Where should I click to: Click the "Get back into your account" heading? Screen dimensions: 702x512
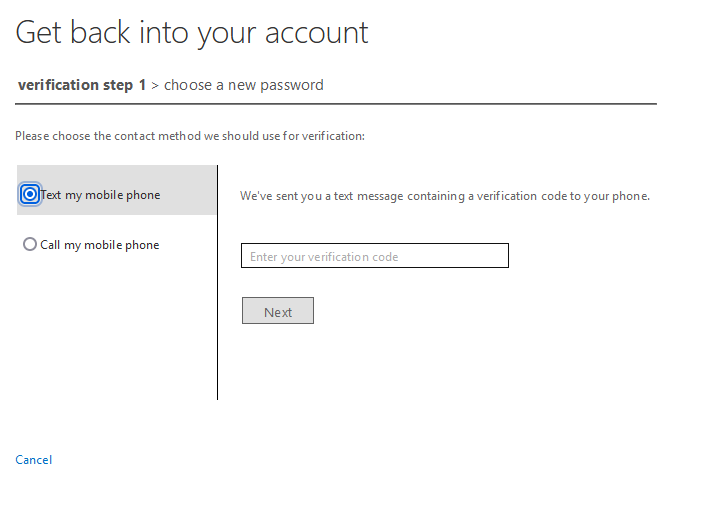coord(192,32)
